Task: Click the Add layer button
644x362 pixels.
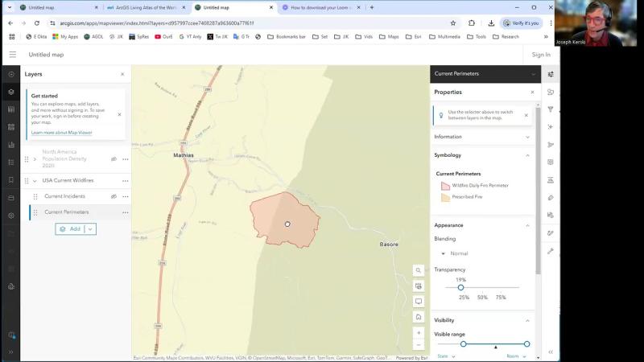Action: tap(70, 229)
